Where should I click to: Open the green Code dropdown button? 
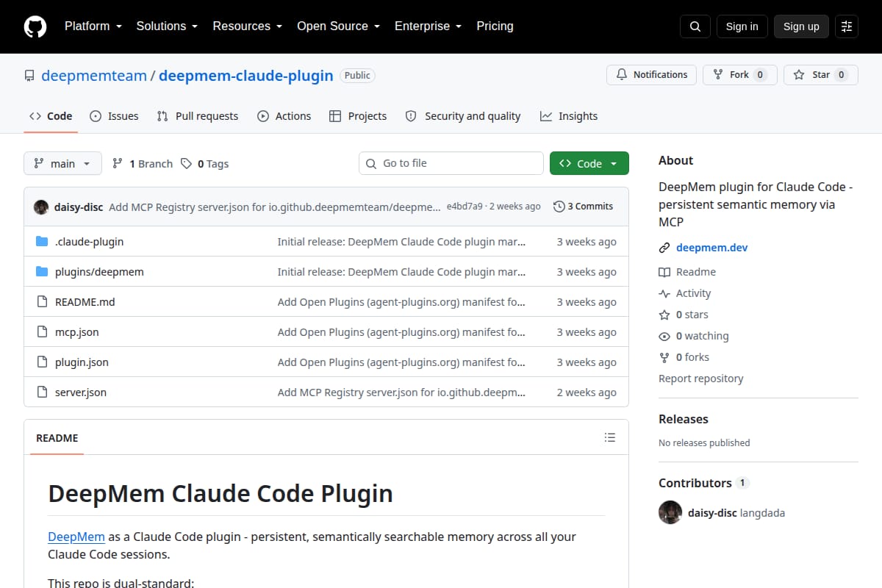pyautogui.click(x=589, y=163)
